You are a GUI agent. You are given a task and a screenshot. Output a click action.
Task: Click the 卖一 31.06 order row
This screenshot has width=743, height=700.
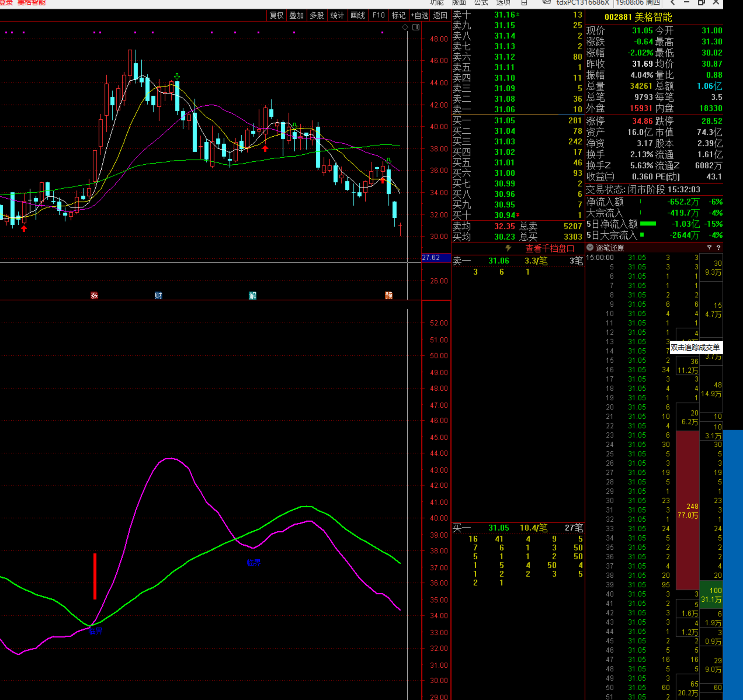tap(518, 109)
